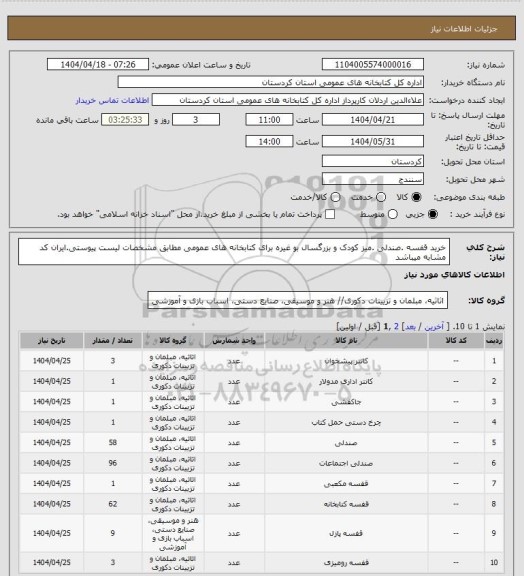Click the تعداد / مقدار column header
The width and height of the screenshot is (524, 576).
pos(113,341)
